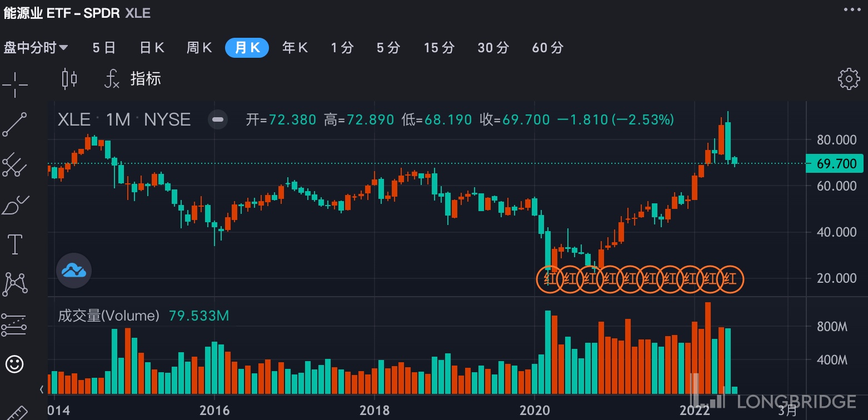Viewport: 868px width, 420px height.
Task: Select the crosshair cursor tool
Action: coord(14,84)
